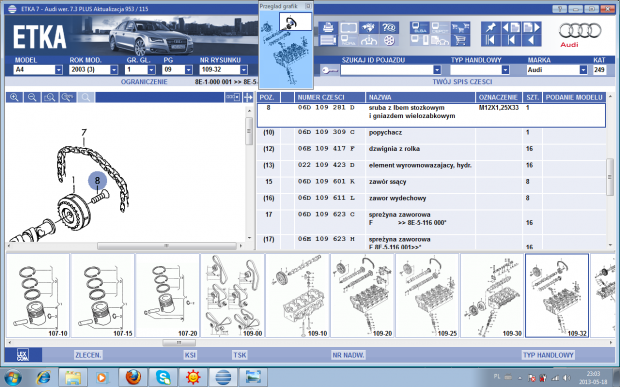This screenshot has width=620, height=387.
Task: Toggle diagram panel expand arrows icon
Action: [248, 97]
